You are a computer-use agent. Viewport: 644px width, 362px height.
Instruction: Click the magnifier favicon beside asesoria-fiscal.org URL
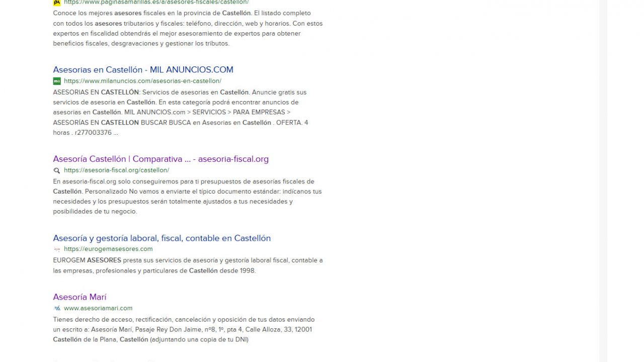point(57,170)
